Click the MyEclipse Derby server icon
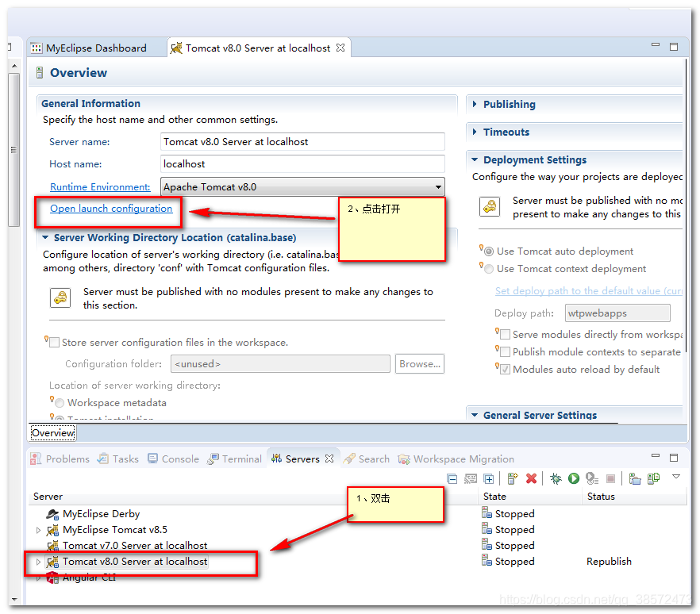 coord(52,514)
